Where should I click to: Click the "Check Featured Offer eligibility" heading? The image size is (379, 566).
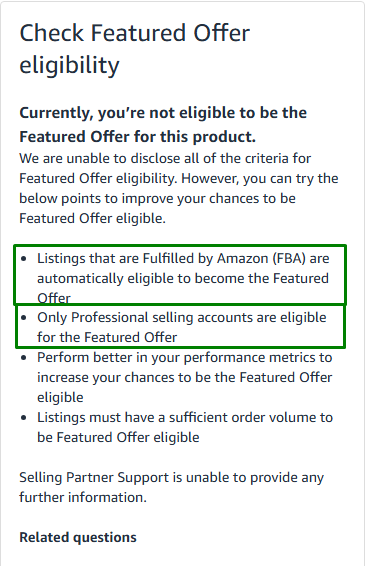(134, 49)
